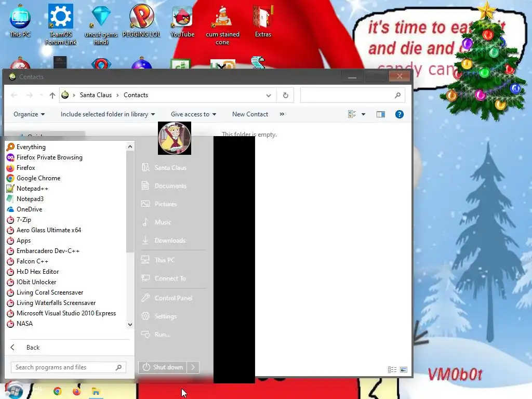Open the Organize dropdown menu
532x399 pixels.
29,114
